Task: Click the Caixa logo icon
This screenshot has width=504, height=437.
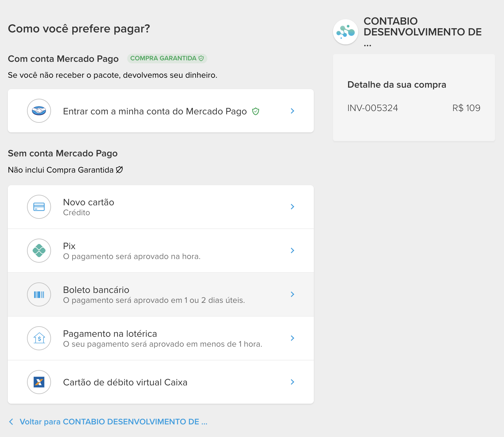Action: tap(39, 382)
